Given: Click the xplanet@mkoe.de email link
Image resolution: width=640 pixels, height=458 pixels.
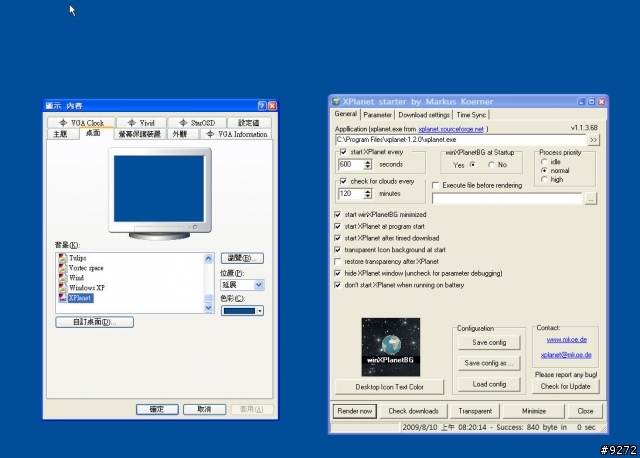Looking at the screenshot, I should 566,355.
